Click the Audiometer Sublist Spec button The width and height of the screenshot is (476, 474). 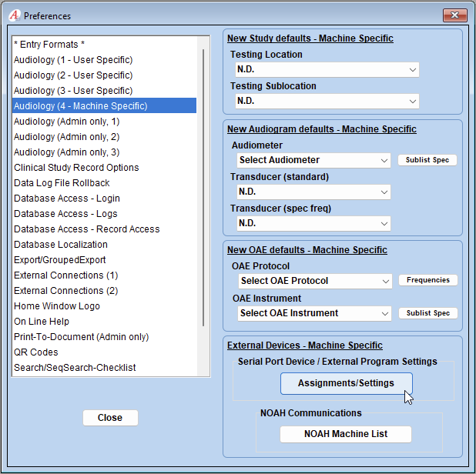coord(427,160)
